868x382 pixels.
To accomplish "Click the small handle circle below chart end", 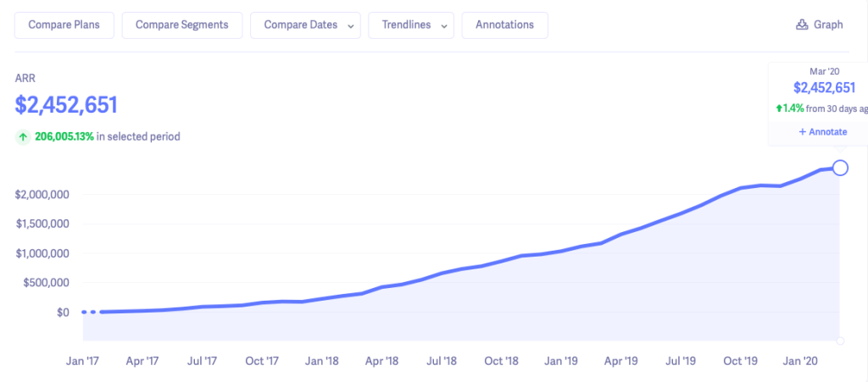I will point(840,341).
